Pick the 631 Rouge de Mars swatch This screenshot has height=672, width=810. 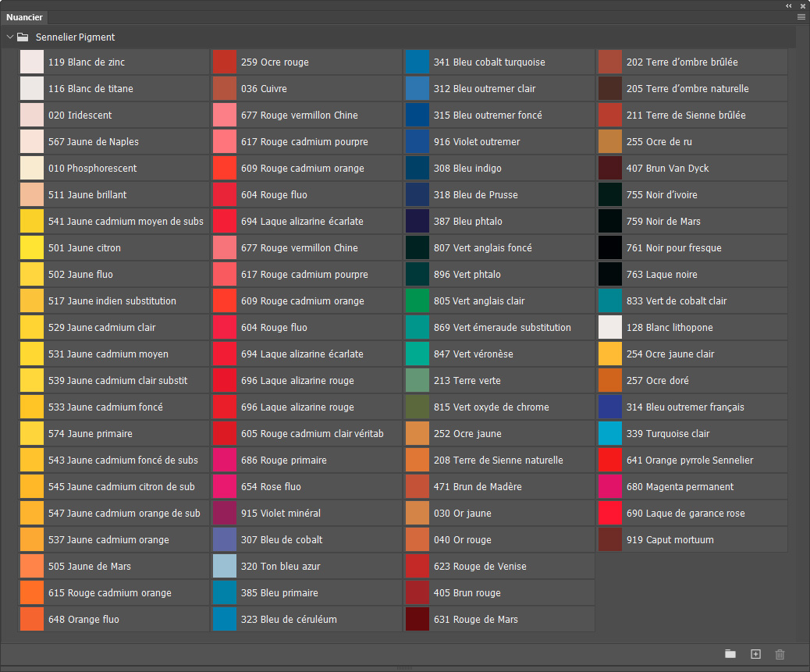pos(499,619)
